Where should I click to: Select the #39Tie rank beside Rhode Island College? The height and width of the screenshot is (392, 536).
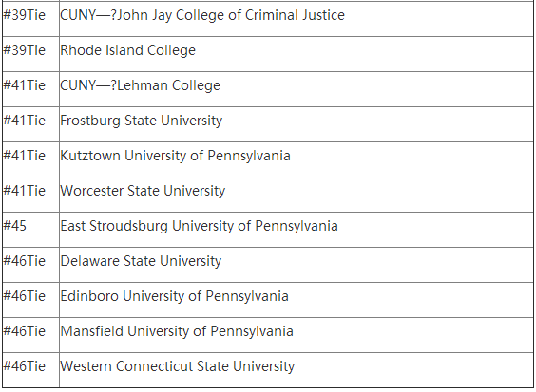[x=25, y=50]
